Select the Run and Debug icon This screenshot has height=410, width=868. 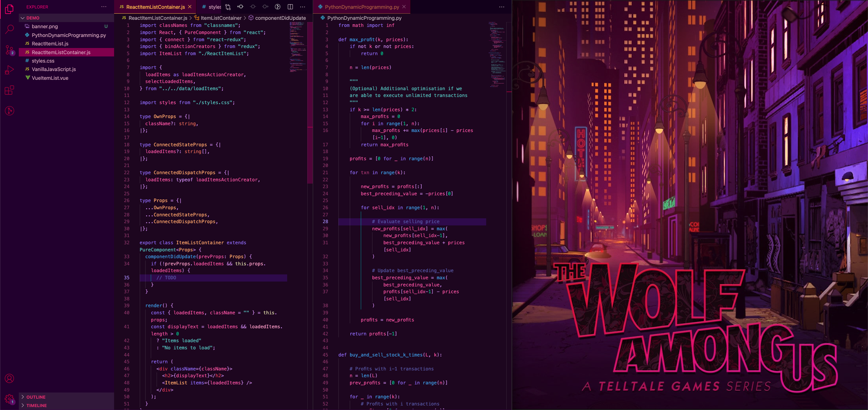[x=9, y=70]
